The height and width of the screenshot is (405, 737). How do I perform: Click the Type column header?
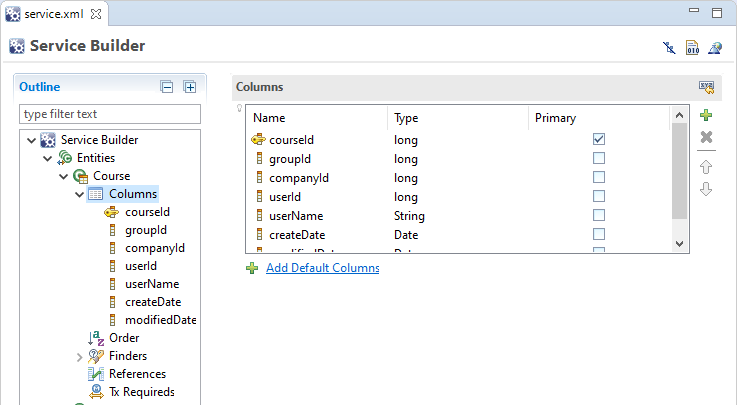tap(458, 118)
